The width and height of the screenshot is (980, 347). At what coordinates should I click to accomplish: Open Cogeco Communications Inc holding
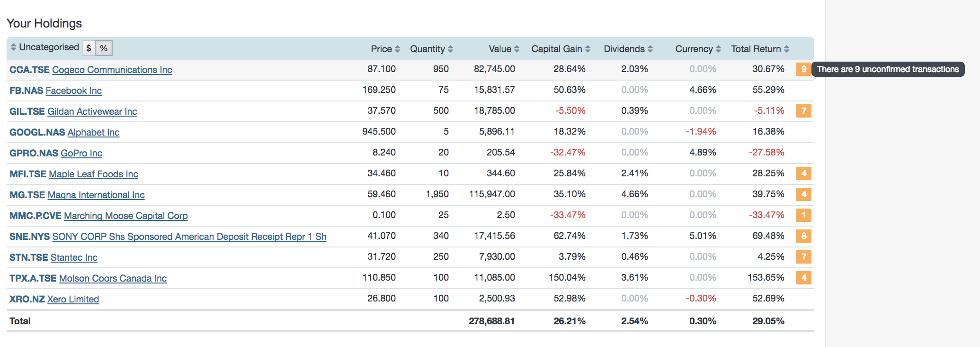point(112,70)
